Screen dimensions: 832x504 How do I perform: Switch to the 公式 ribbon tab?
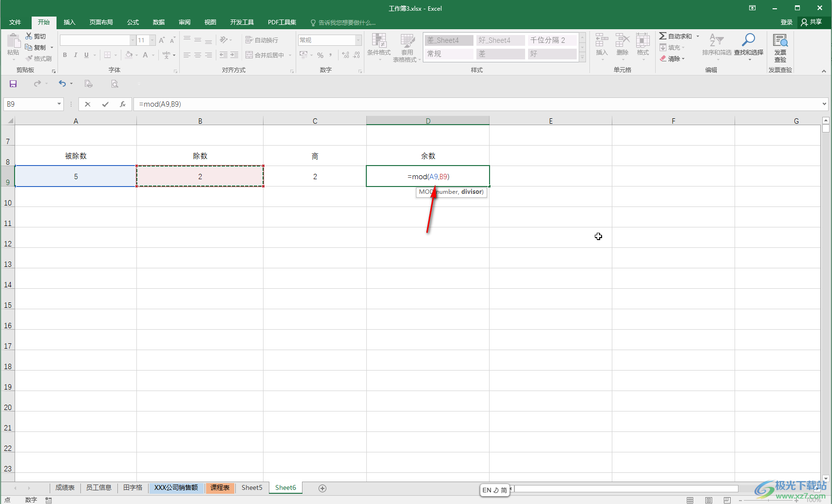(132, 22)
